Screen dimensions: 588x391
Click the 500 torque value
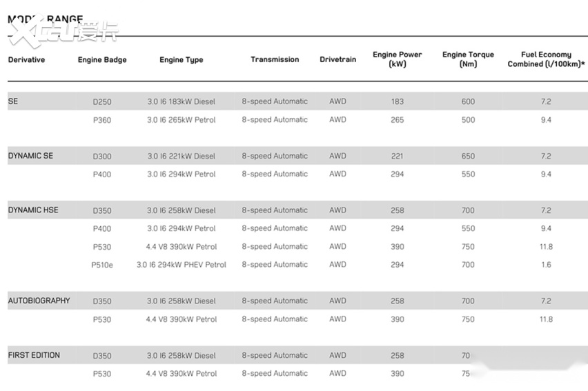click(x=468, y=120)
